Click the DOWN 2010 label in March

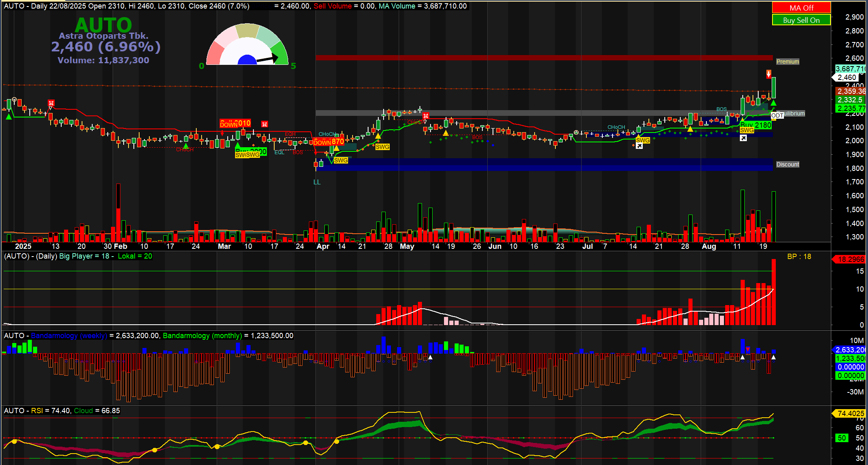click(235, 124)
